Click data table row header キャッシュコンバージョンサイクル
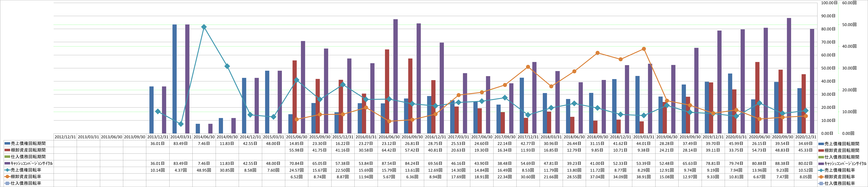The image size is (868, 187). 29,163
